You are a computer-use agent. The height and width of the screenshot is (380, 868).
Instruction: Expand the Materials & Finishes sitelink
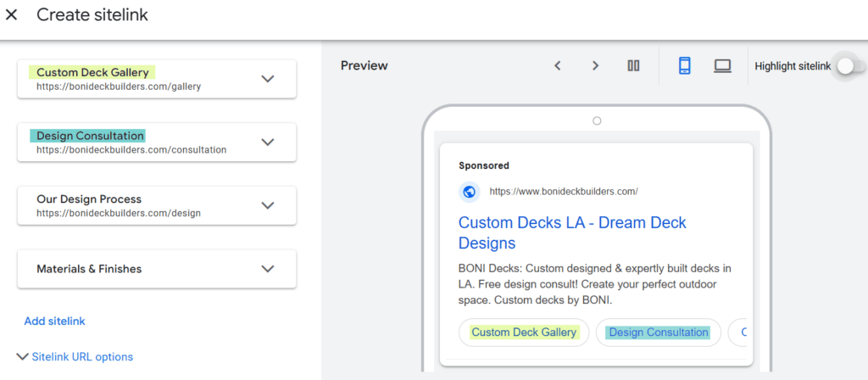coord(268,269)
